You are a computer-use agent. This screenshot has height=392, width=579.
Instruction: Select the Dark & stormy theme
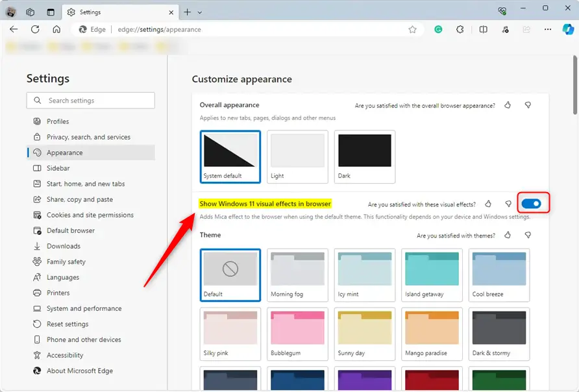pyautogui.click(x=499, y=334)
